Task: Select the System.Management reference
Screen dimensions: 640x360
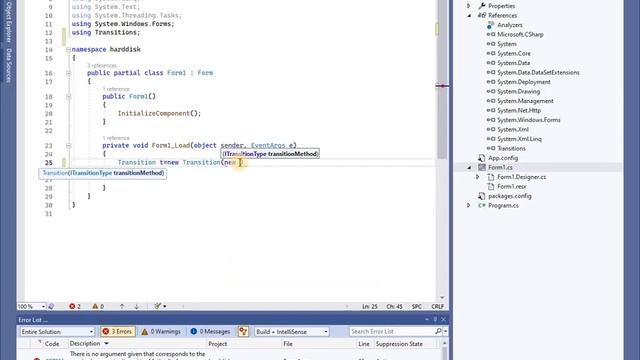Action: (x=525, y=101)
